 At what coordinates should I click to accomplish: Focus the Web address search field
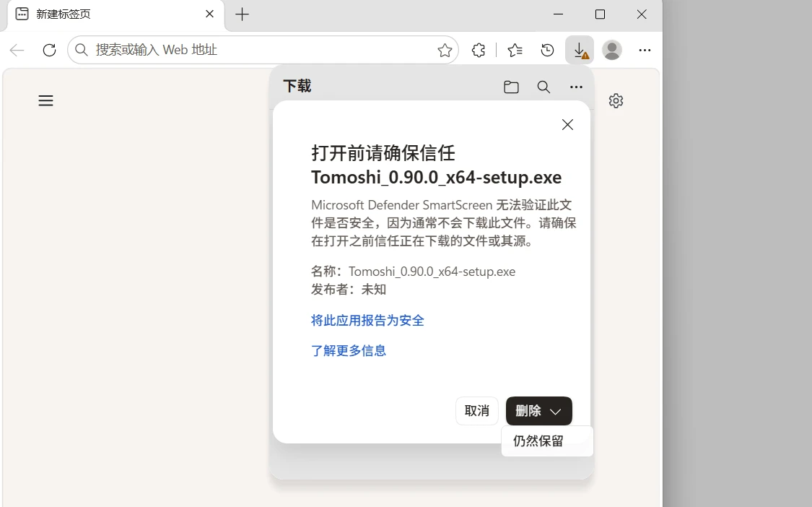263,50
